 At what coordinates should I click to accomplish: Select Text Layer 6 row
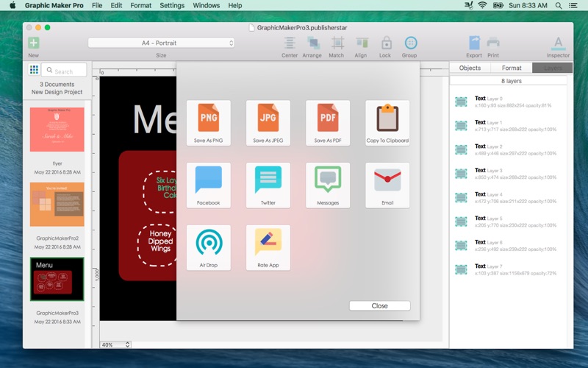click(x=509, y=246)
